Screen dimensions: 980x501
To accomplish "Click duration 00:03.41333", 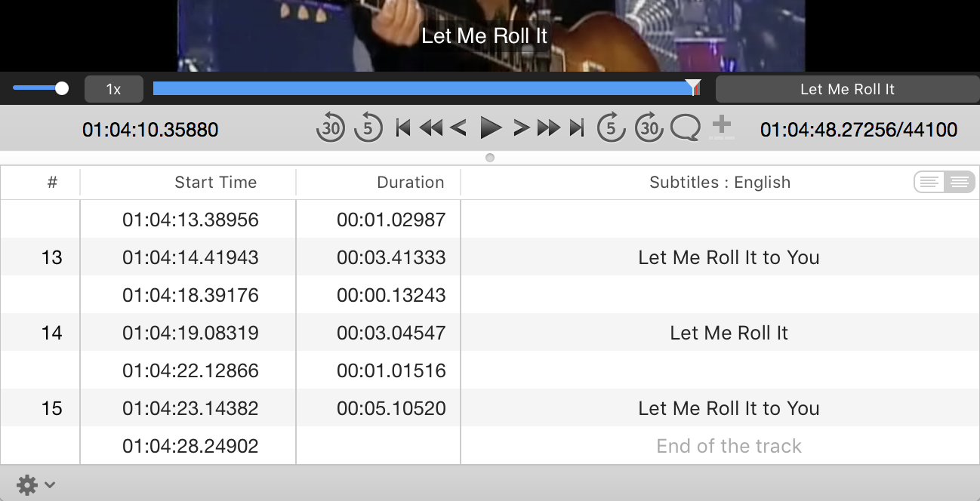I will 391,257.
